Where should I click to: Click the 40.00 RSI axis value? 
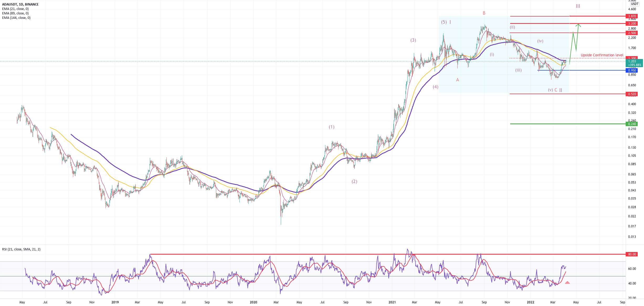point(632,283)
